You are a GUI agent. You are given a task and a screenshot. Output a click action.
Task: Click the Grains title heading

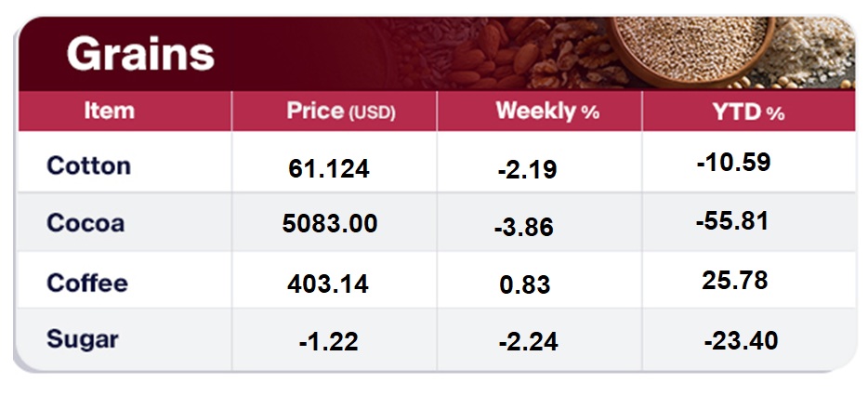[140, 55]
